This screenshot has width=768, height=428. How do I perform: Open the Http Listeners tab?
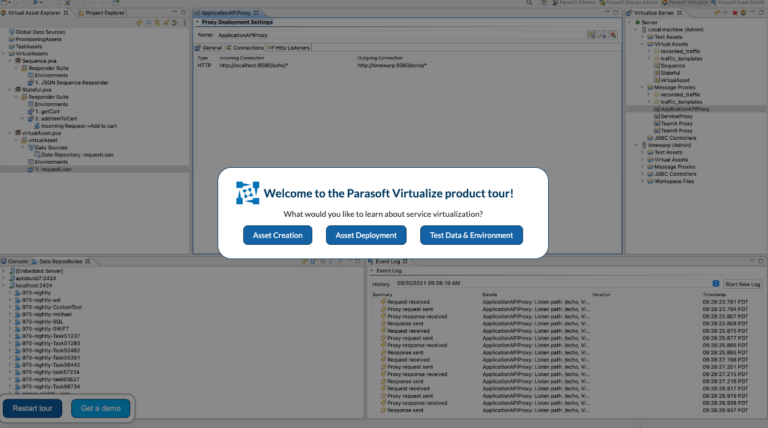[x=288, y=47]
